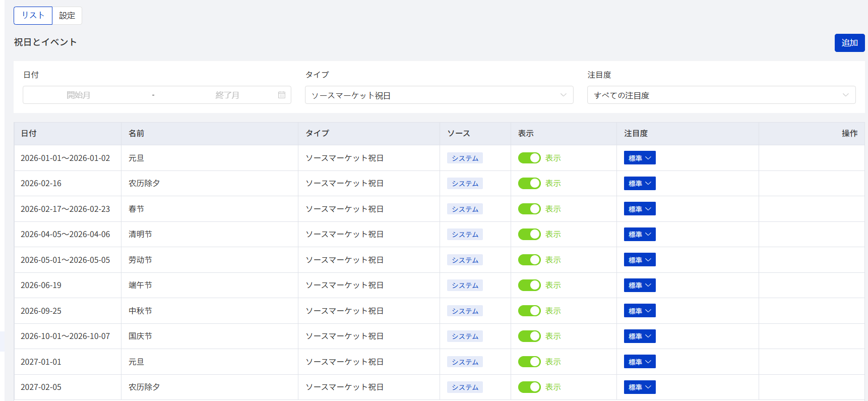Open 標準 dropdown for 劳动节 row
This screenshot has height=401, width=868.
640,260
